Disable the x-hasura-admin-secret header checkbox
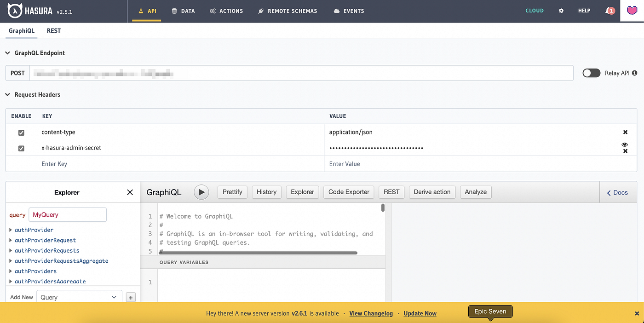This screenshot has width=644, height=323. pos(21,148)
